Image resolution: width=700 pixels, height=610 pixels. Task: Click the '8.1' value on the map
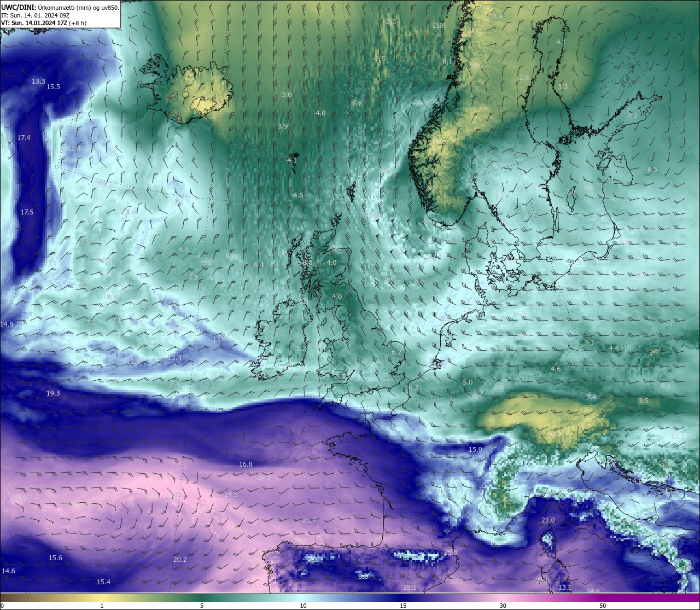[x=666, y=386]
